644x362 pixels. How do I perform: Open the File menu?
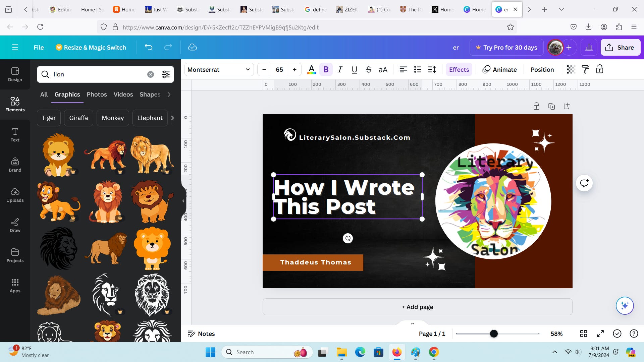(x=39, y=47)
